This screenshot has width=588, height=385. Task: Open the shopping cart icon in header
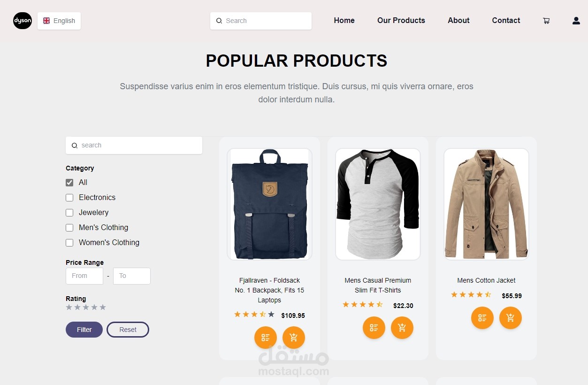pyautogui.click(x=546, y=21)
